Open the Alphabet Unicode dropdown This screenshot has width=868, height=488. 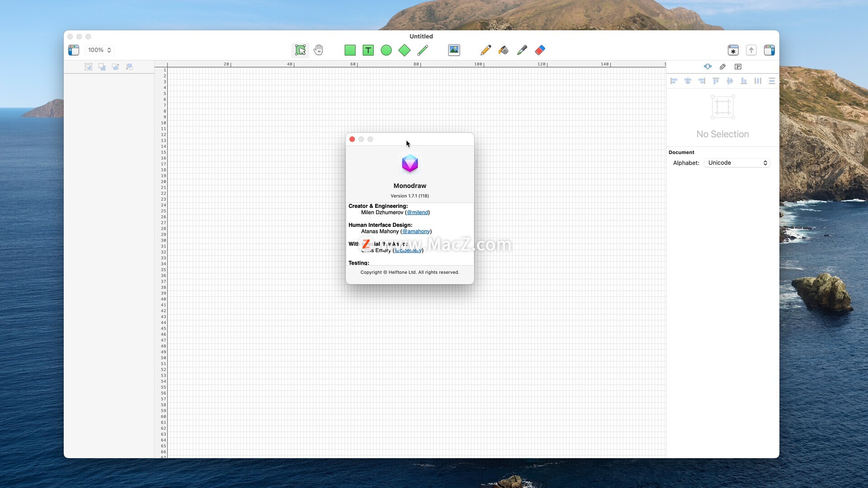pyautogui.click(x=737, y=163)
